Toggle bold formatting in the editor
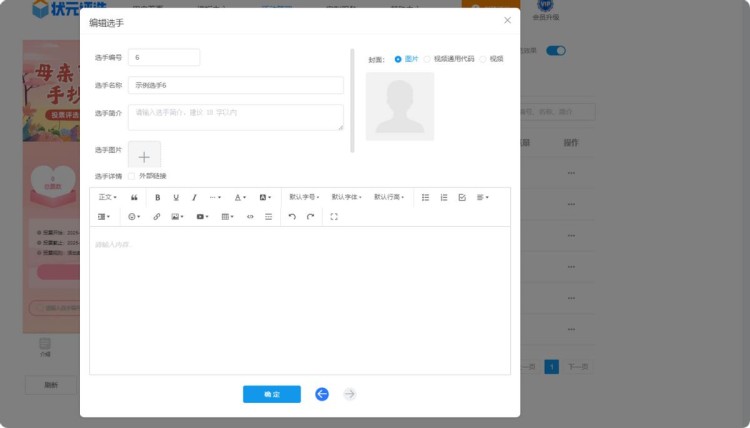Screen dimensions: 750x428 click(x=157, y=197)
